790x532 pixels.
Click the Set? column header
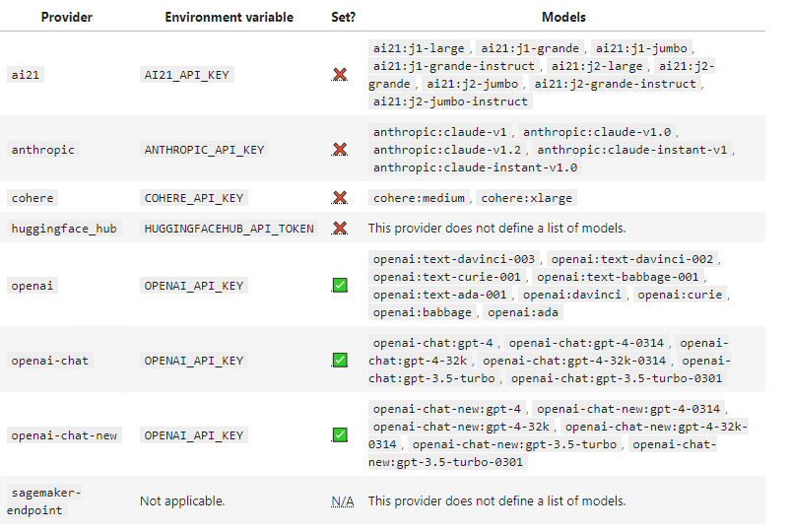pyautogui.click(x=343, y=18)
